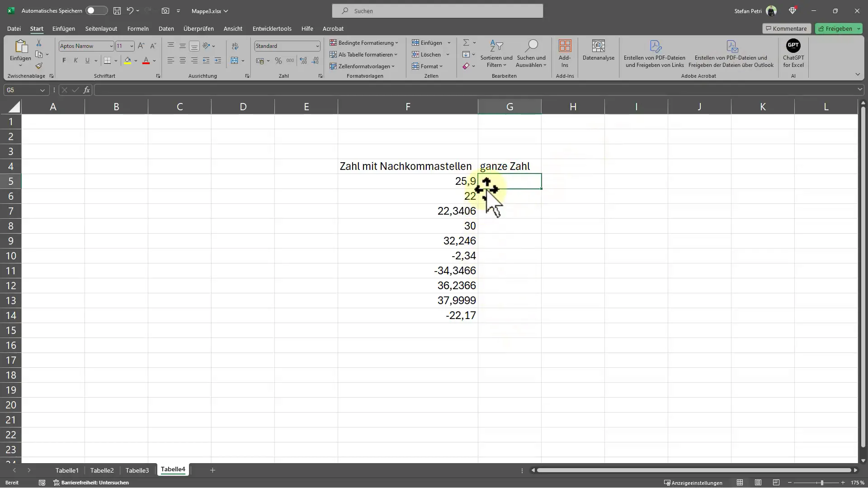This screenshot has height=488, width=868.
Task: Click Freigeben button top right
Action: coord(839,28)
